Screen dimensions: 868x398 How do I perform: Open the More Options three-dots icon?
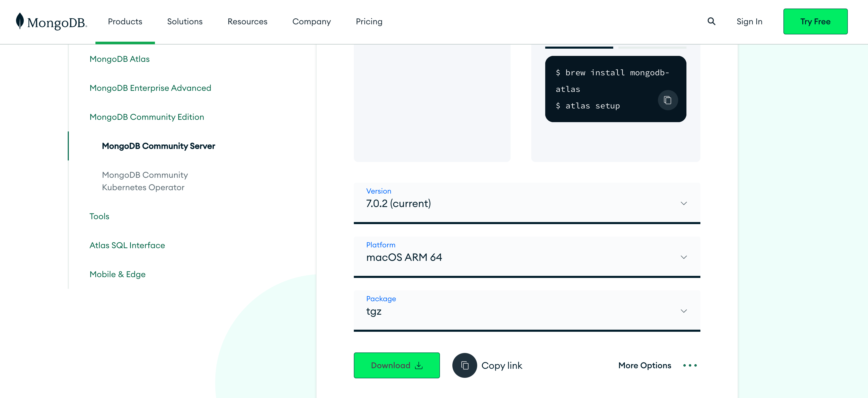(x=690, y=365)
